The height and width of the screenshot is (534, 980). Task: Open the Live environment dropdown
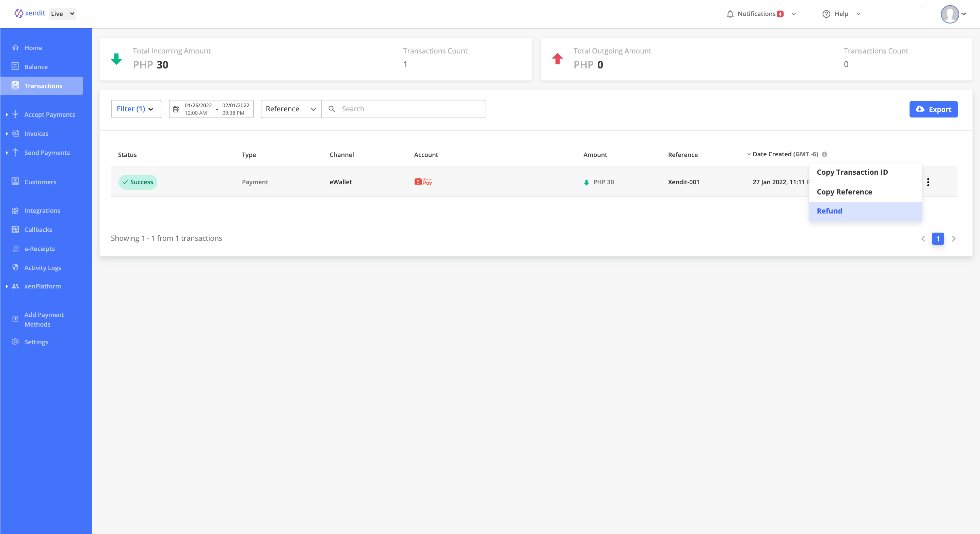(63, 14)
